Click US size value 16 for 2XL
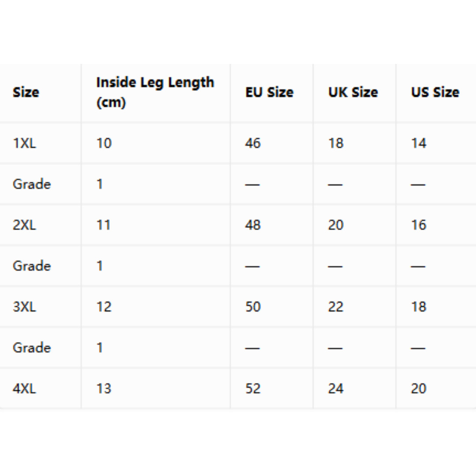This screenshot has height=476, width=476. pos(419,225)
